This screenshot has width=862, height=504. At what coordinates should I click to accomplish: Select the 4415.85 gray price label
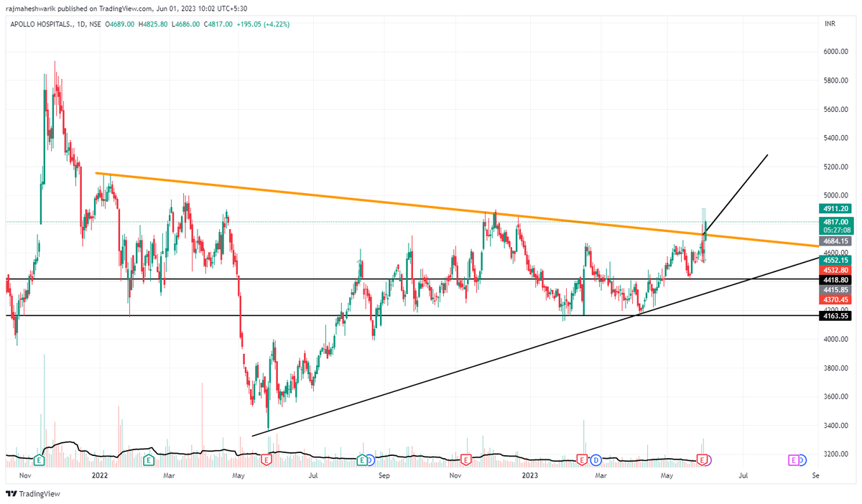coord(835,289)
